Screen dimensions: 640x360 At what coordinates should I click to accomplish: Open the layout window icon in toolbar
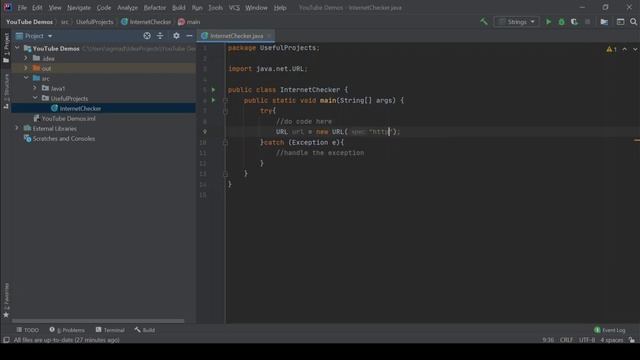[620, 22]
